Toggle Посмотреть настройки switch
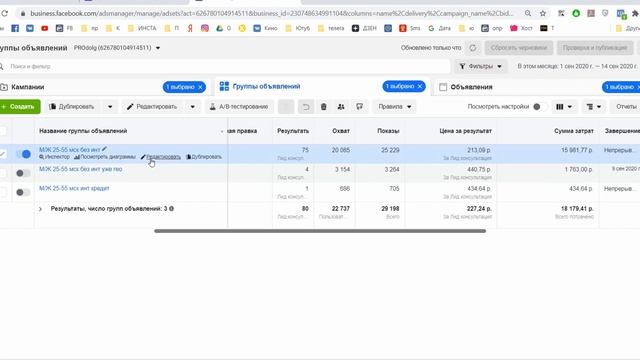 pyautogui.click(x=540, y=107)
